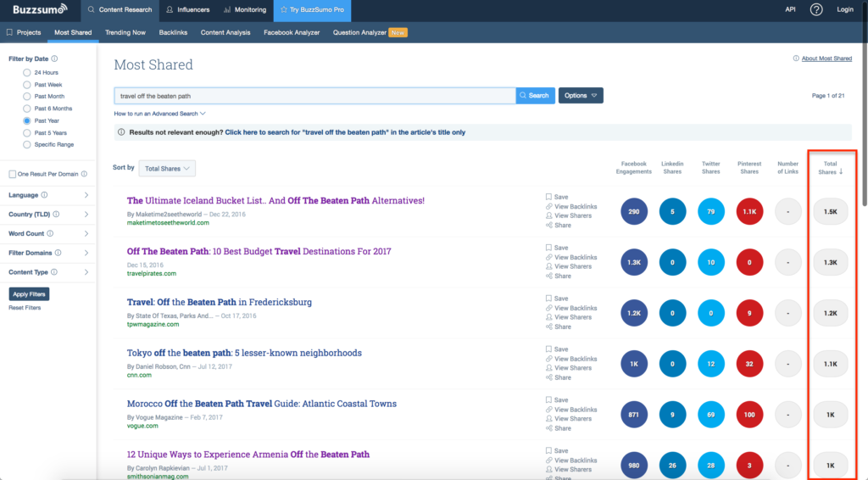The height and width of the screenshot is (480, 868).
Task: Expand the Language filter
Action: click(x=86, y=195)
